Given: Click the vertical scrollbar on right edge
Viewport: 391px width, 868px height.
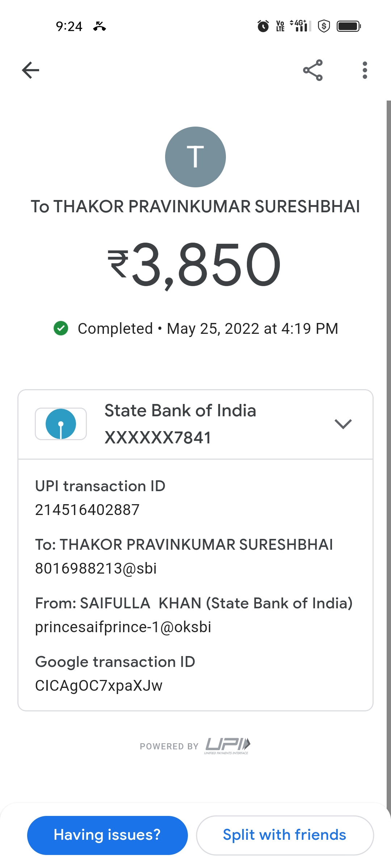Looking at the screenshot, I should [388, 434].
